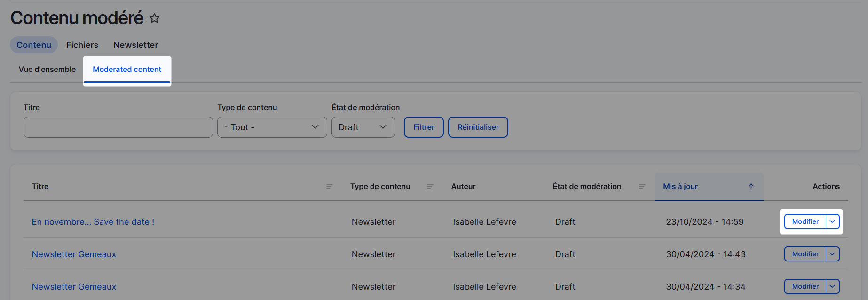
Task: Click the Réinitialiser button
Action: click(478, 127)
